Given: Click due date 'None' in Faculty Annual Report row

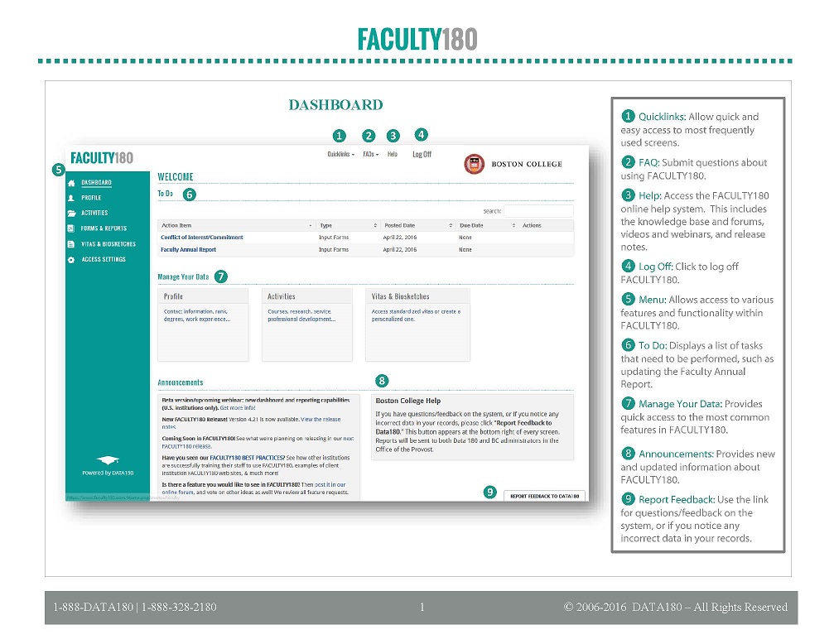Looking at the screenshot, I should [465, 249].
